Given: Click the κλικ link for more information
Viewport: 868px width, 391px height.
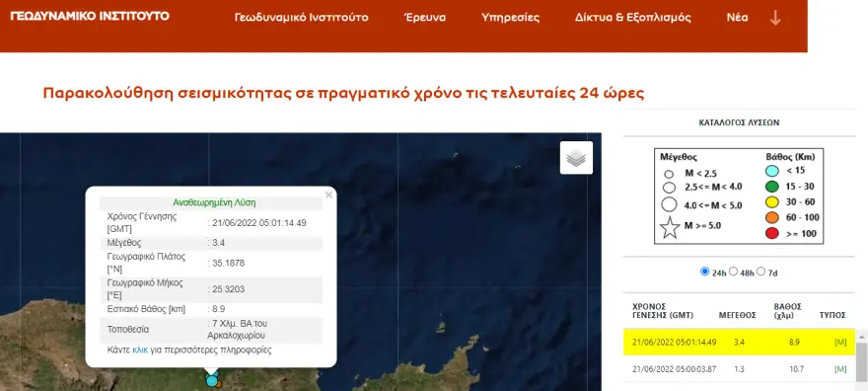Looking at the screenshot, I should point(140,350).
